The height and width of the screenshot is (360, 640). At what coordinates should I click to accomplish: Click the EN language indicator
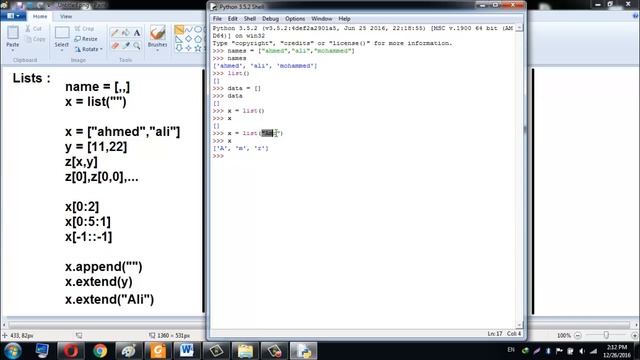click(x=511, y=350)
